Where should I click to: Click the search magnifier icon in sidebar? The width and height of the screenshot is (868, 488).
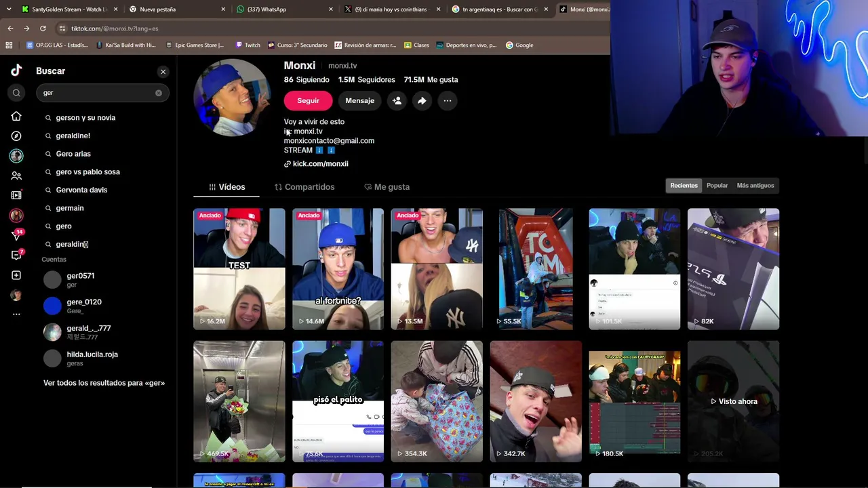[x=16, y=93]
